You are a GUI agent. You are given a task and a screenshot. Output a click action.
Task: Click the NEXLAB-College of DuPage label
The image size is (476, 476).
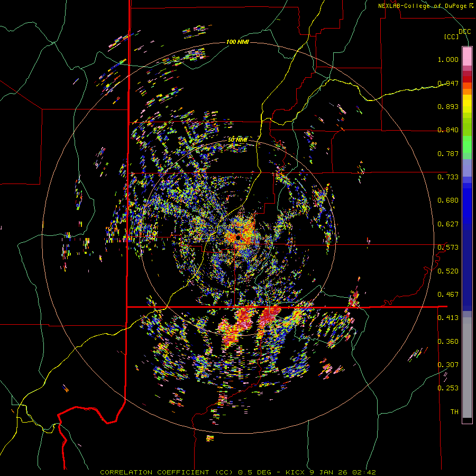tap(423, 6)
